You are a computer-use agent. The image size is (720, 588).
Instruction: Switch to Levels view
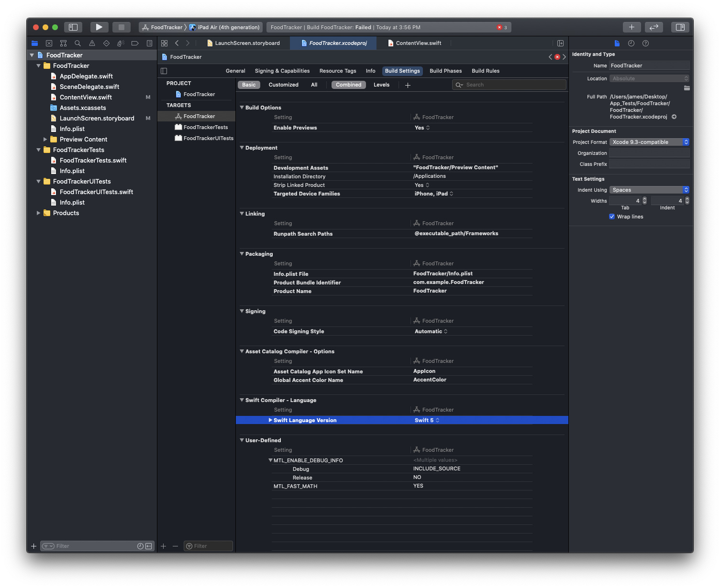click(x=381, y=85)
